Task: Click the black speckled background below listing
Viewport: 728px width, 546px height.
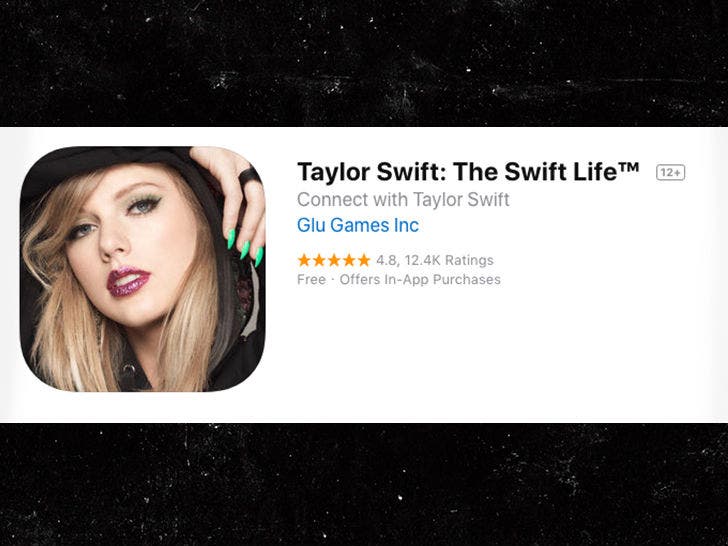Action: point(364,484)
